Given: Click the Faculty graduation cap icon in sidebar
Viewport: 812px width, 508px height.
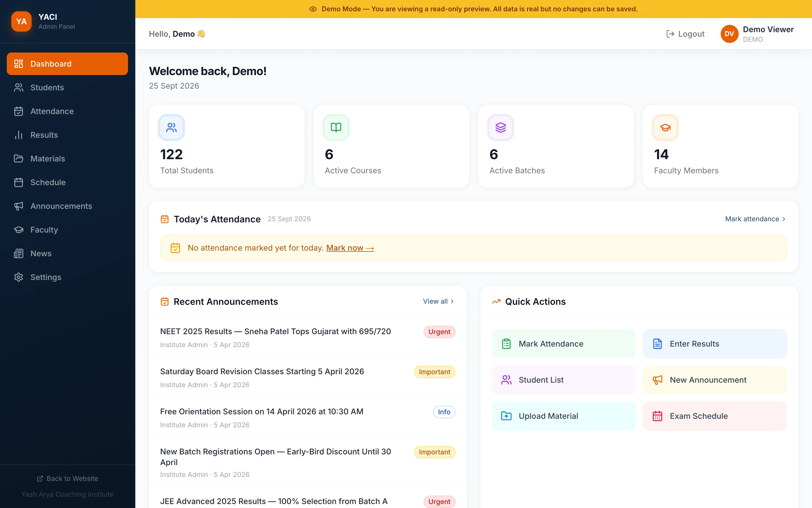Looking at the screenshot, I should click(18, 230).
